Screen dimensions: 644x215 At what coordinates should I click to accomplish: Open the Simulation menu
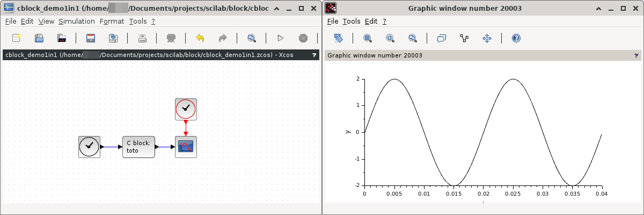point(77,21)
